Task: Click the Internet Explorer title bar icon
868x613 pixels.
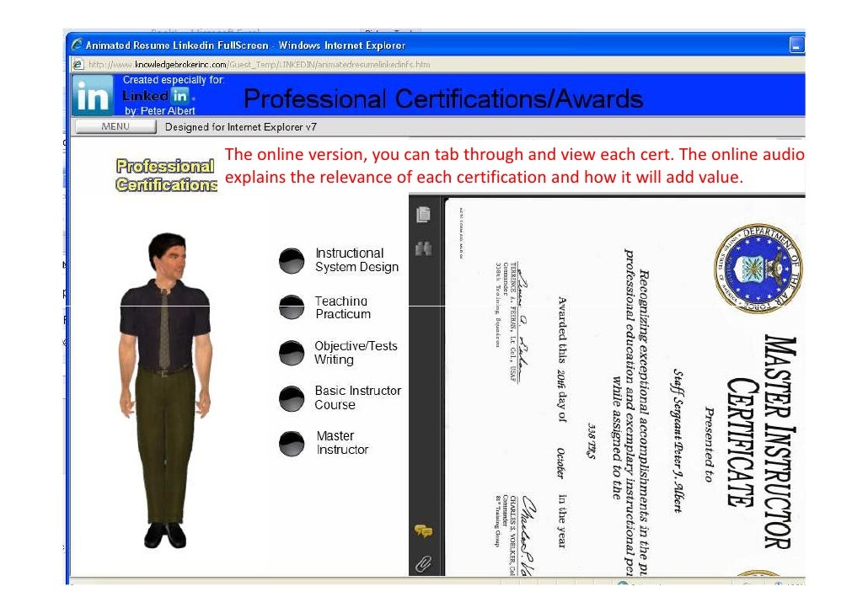Action: 77,45
